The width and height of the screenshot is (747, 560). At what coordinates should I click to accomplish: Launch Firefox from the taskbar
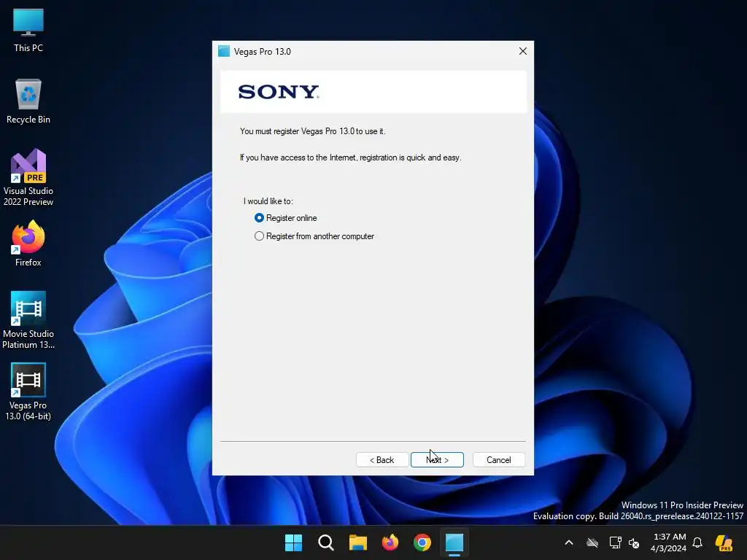[x=390, y=542]
